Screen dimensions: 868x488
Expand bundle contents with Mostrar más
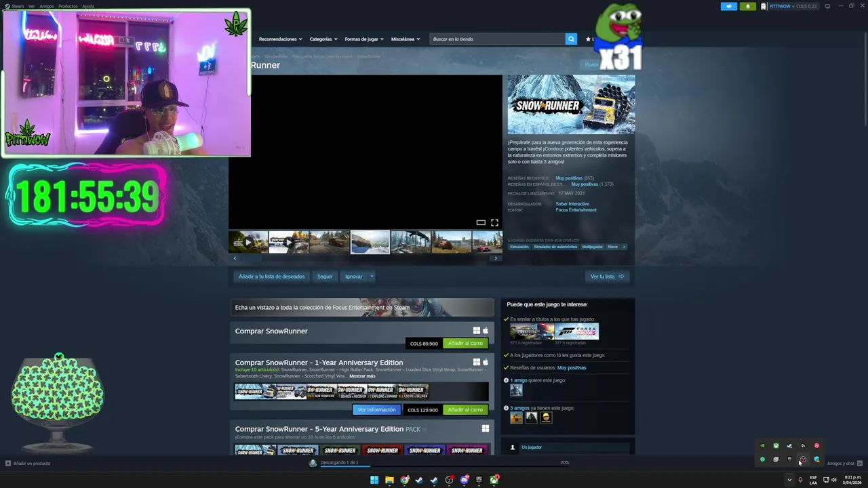click(362, 376)
